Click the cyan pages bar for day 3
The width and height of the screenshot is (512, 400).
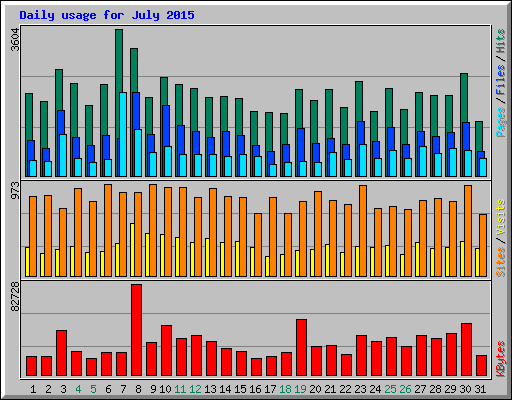(63, 155)
